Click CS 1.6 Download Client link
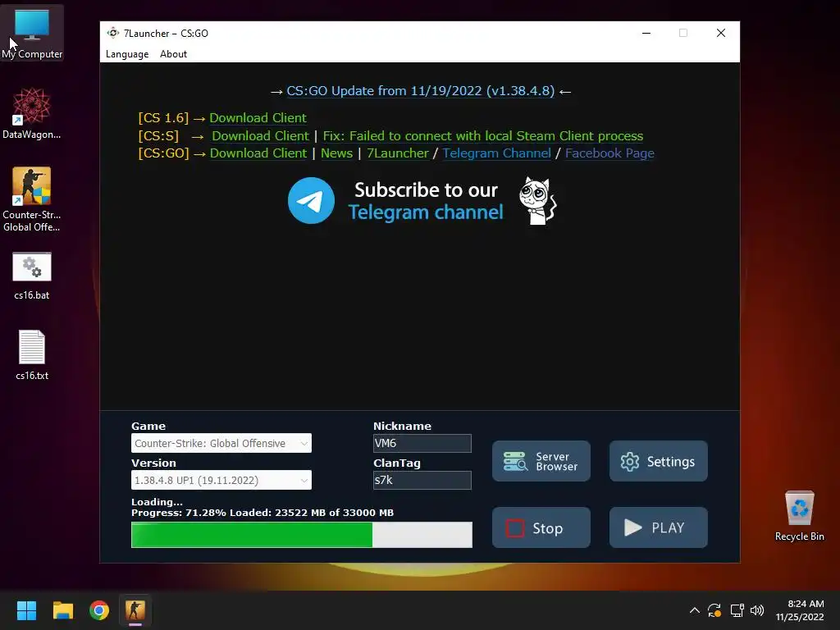This screenshot has width=840, height=630. click(x=258, y=118)
